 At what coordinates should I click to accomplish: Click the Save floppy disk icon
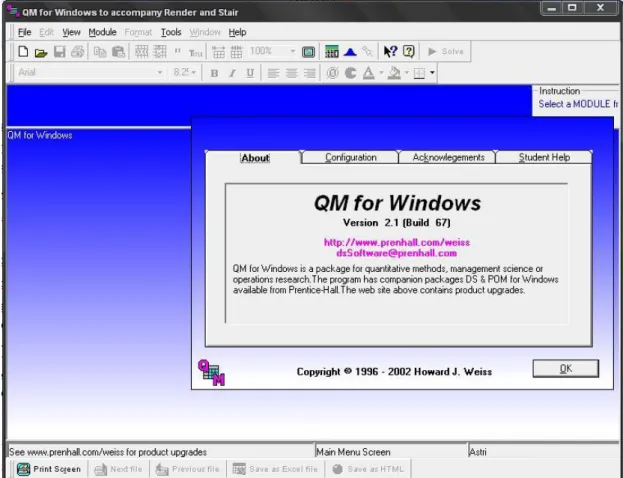pos(60,52)
